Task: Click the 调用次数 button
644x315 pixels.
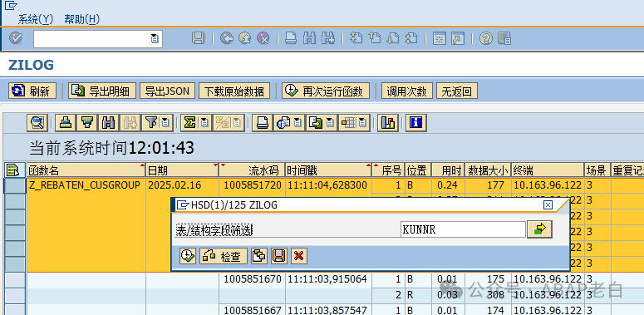Action: (407, 91)
